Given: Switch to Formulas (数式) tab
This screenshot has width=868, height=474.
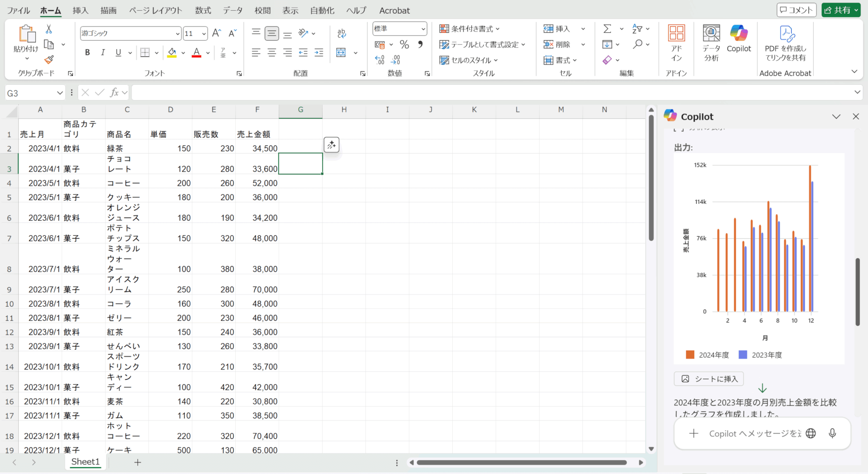Looking at the screenshot, I should [x=203, y=10].
